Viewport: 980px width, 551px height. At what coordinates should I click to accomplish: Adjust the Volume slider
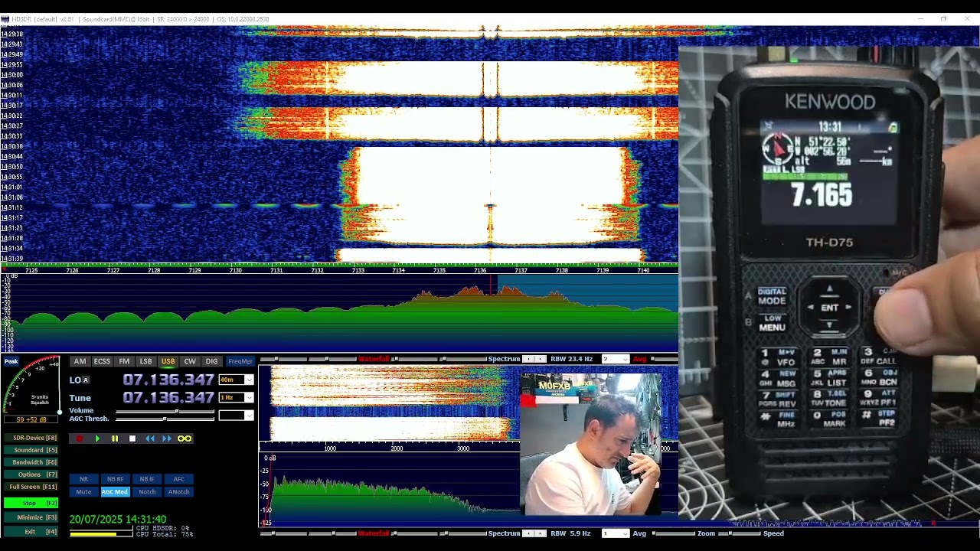click(x=165, y=411)
